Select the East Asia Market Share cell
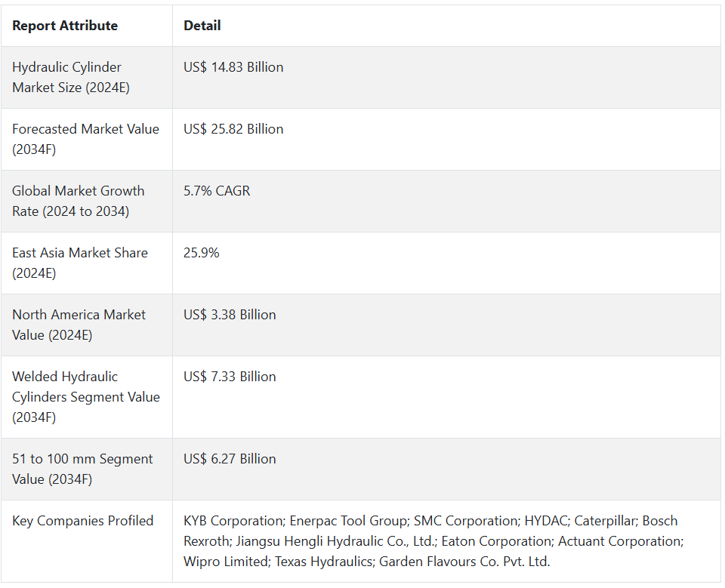The height and width of the screenshot is (588, 725). tap(79, 263)
